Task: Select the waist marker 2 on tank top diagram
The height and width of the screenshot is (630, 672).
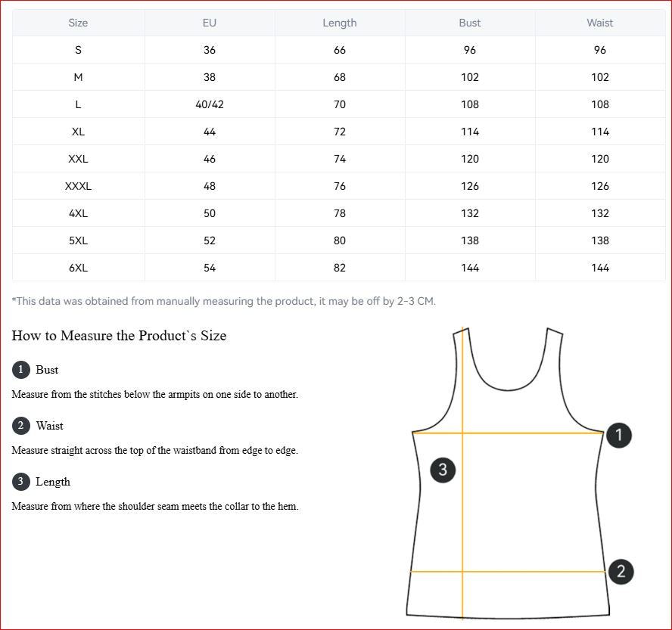Action: (x=621, y=572)
